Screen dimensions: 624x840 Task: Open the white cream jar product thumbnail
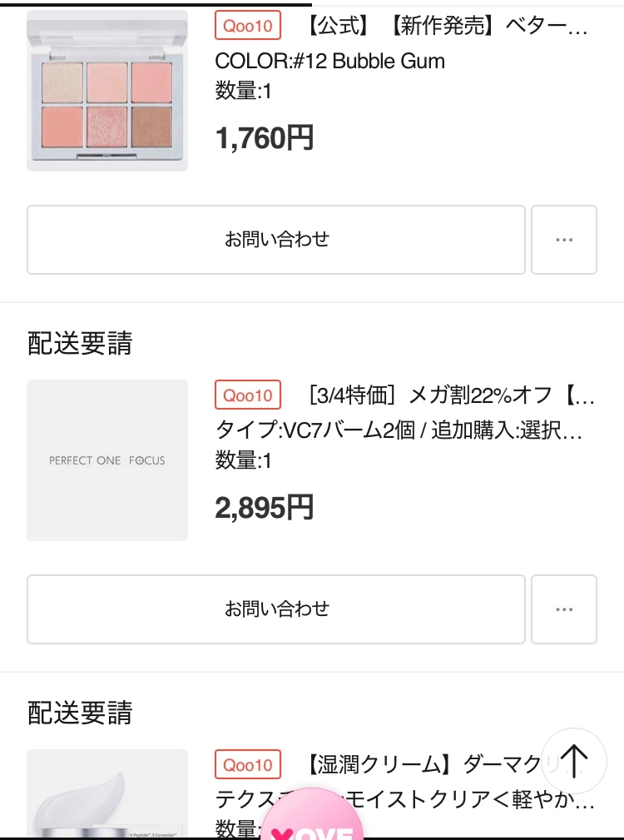tap(107, 795)
